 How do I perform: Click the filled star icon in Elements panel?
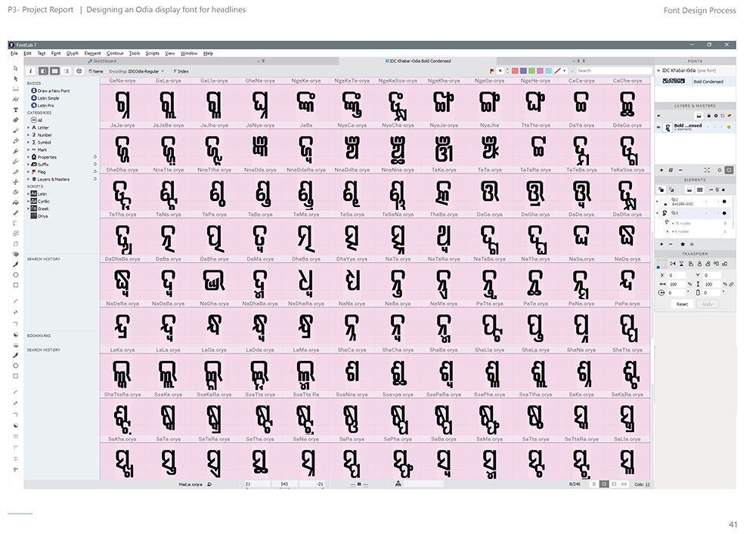tap(682, 244)
